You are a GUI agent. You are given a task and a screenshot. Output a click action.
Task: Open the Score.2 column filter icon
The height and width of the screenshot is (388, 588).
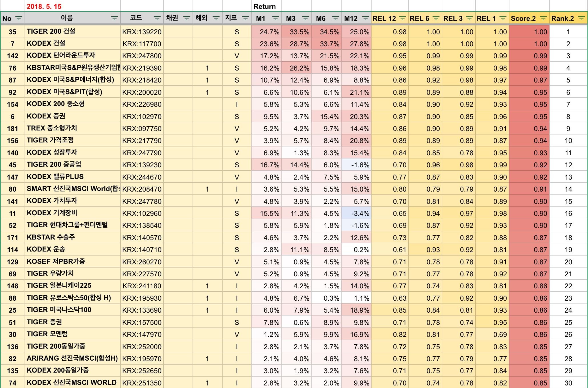(x=543, y=18)
